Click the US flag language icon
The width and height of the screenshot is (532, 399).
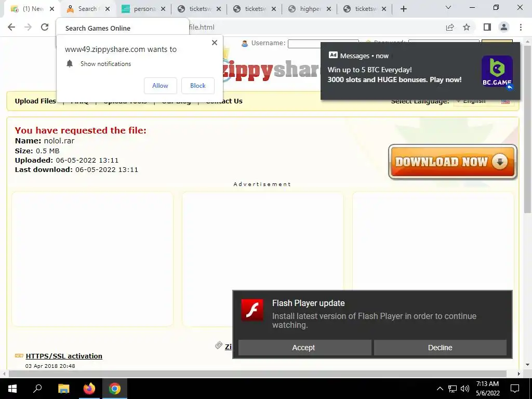coord(506,101)
